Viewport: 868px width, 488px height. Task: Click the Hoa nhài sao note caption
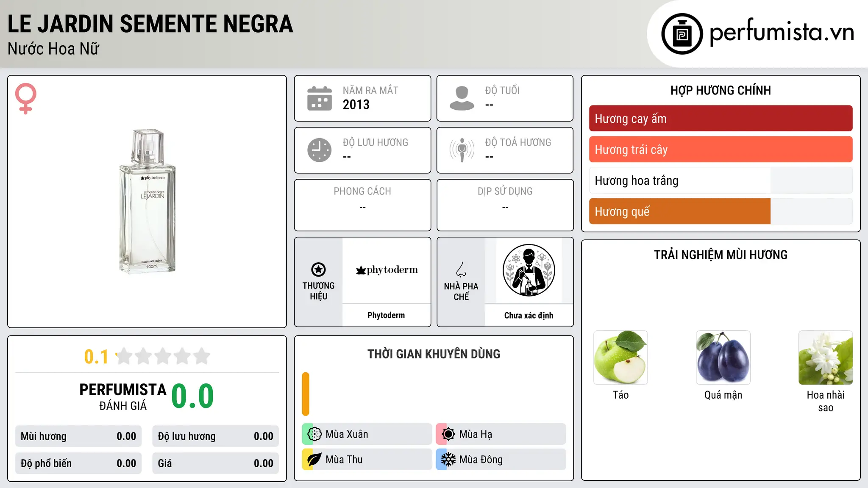click(826, 402)
